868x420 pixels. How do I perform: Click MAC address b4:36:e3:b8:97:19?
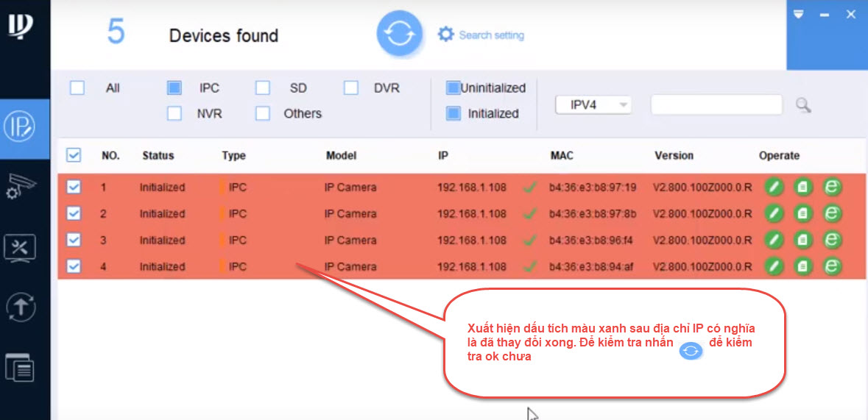tap(593, 188)
